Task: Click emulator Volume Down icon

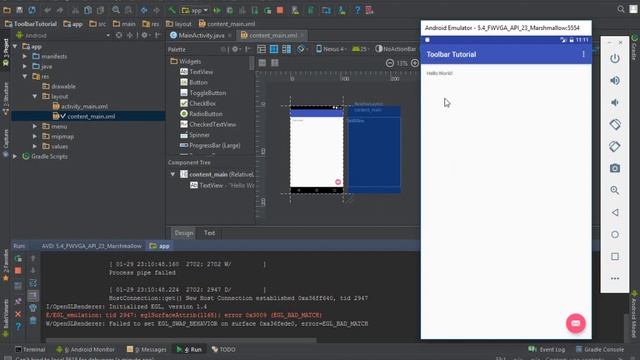Action: (615, 102)
